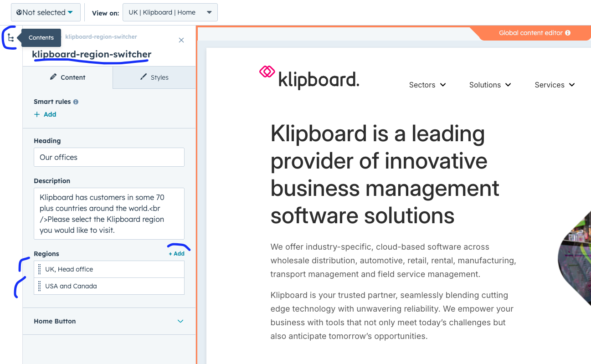This screenshot has width=591, height=364.
Task: Add a new region
Action: click(x=176, y=254)
